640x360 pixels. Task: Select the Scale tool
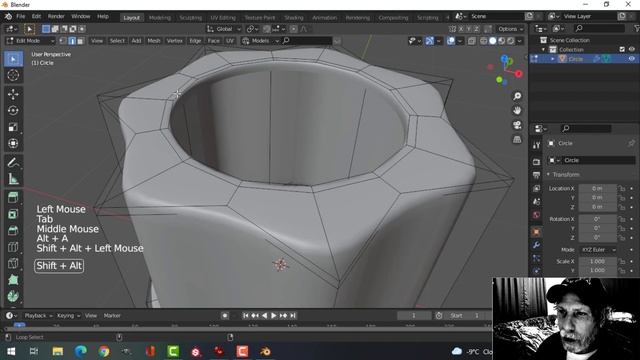[x=13, y=127]
